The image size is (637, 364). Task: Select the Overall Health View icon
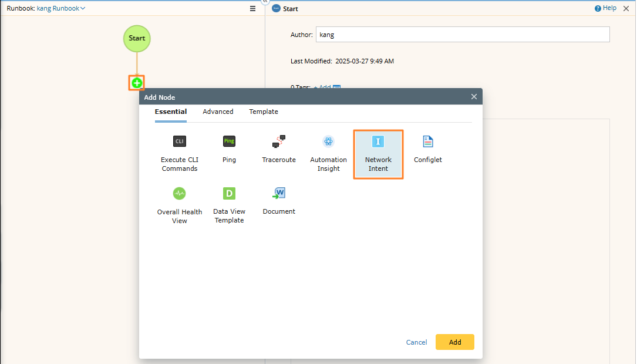pos(179,193)
